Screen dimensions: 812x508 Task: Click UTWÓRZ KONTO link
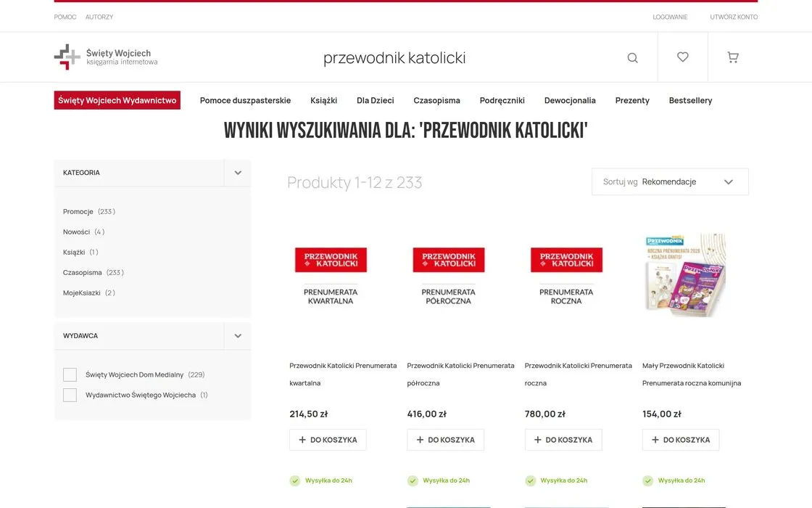[734, 17]
